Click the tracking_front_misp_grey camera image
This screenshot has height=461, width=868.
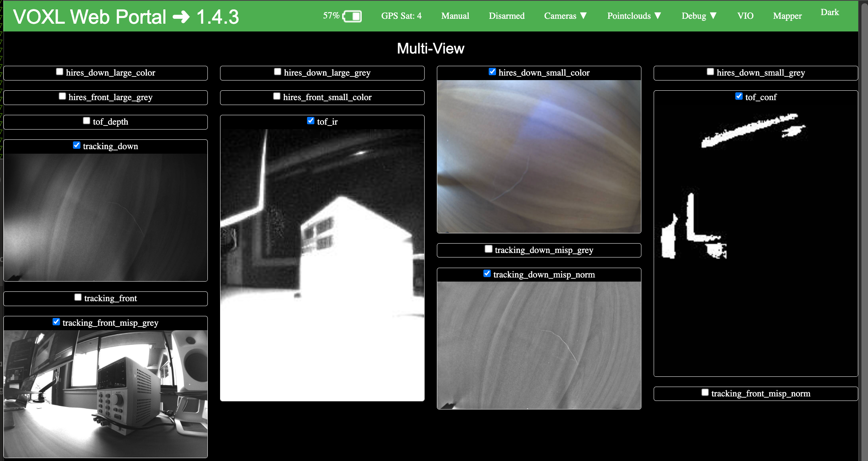point(106,394)
